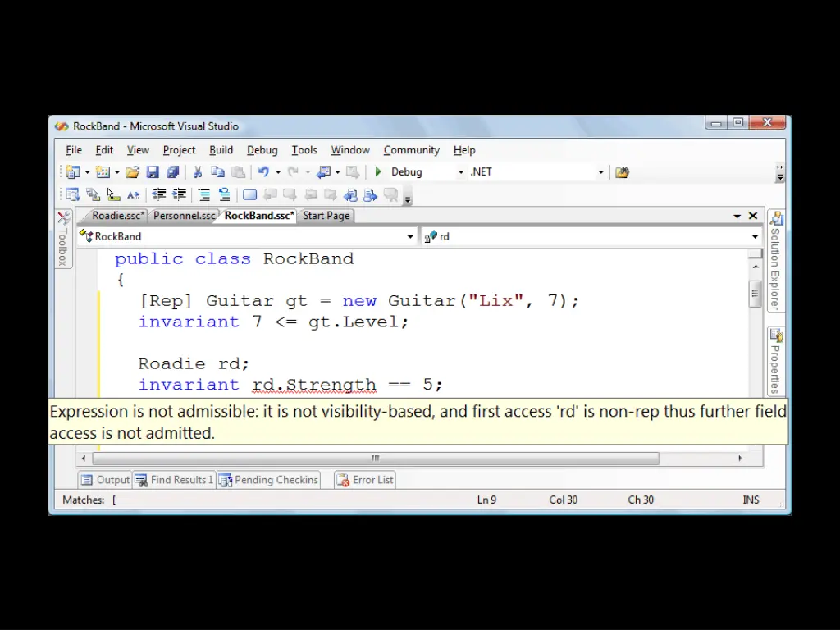
Task: Click the Redo icon
Action: point(293,172)
